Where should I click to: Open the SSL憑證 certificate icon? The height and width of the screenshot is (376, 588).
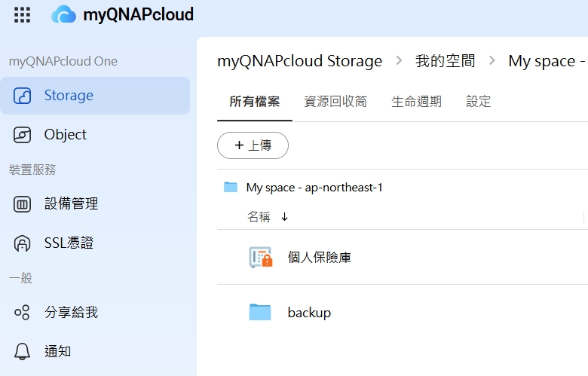coord(22,243)
